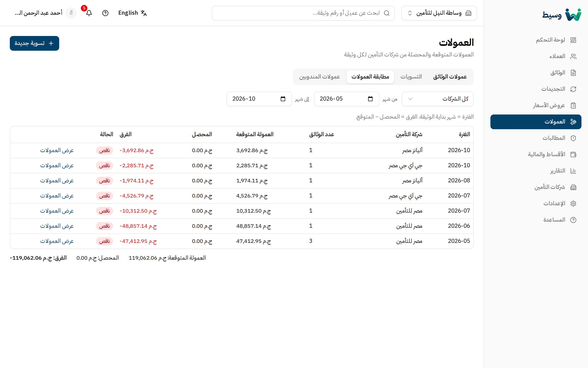588x368 pixels.
Task: Open the insurance companies building icon
Action: (x=573, y=187)
